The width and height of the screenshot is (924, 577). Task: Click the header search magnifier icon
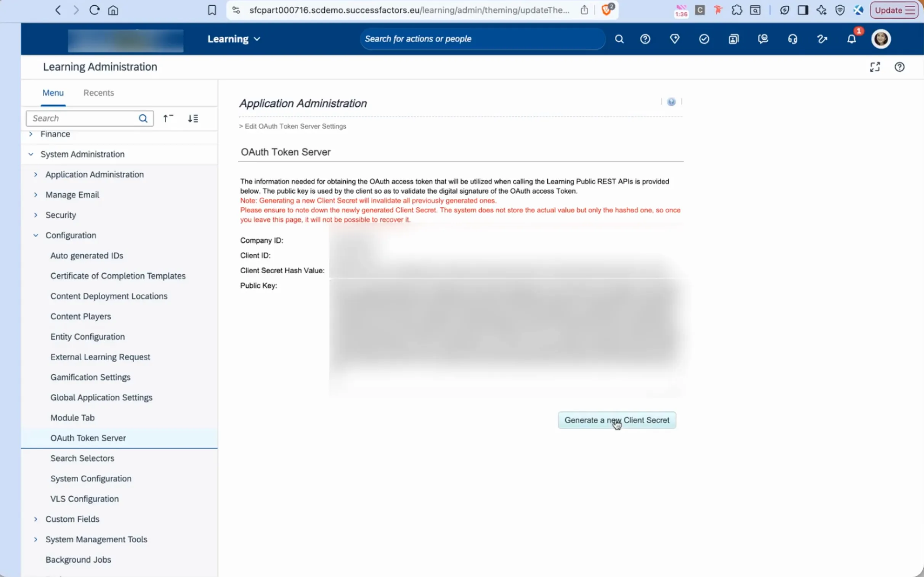pos(619,39)
